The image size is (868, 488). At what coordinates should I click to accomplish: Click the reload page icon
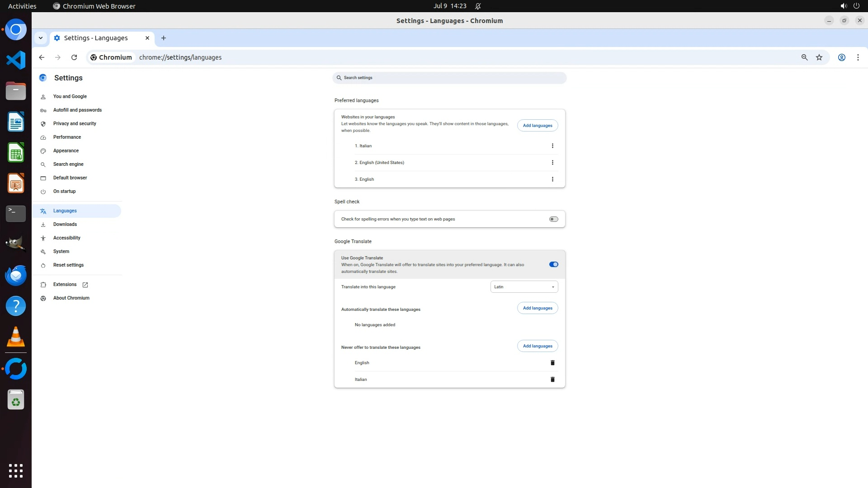coord(74,57)
